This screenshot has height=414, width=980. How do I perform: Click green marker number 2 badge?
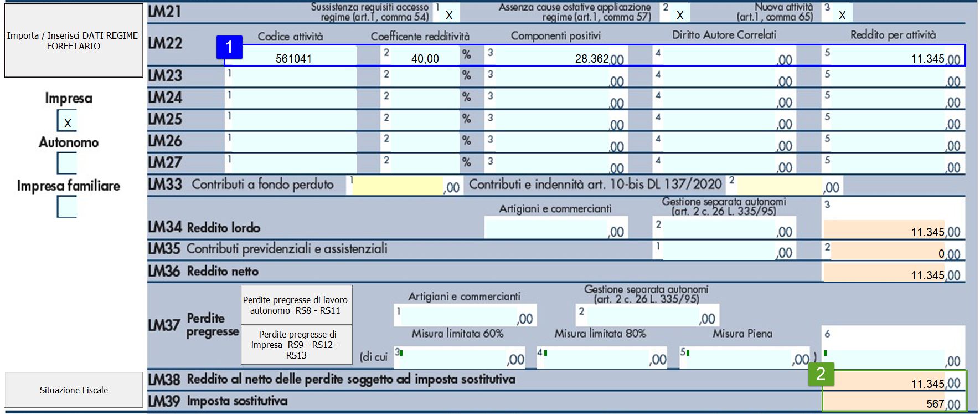click(x=821, y=374)
